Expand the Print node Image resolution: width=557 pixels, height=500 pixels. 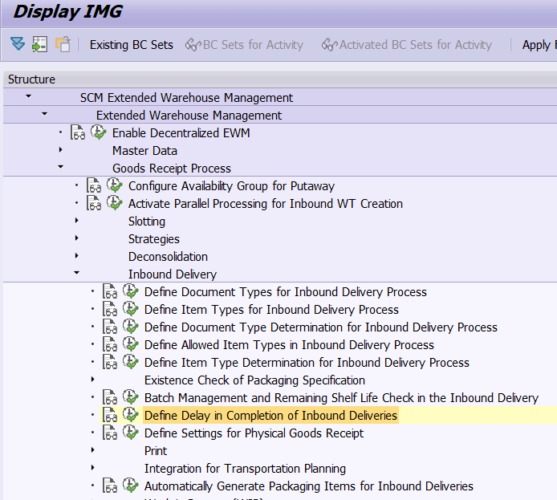coord(92,450)
